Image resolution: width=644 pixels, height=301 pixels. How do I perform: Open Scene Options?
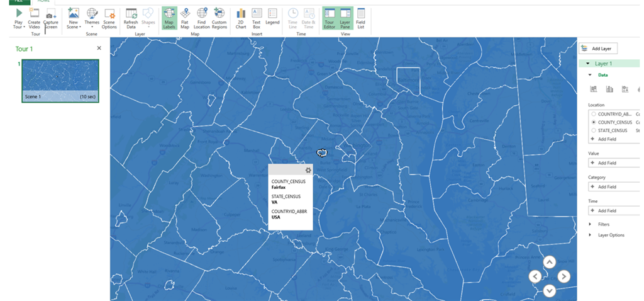[109, 18]
